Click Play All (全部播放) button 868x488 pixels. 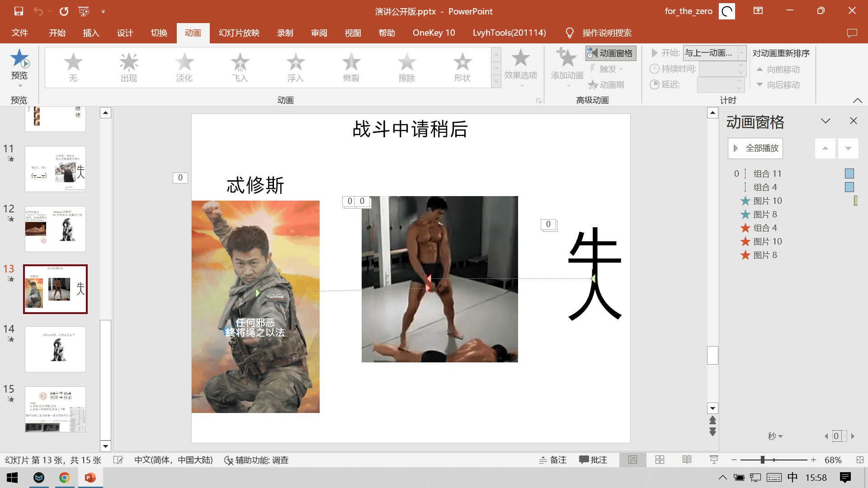coord(755,148)
